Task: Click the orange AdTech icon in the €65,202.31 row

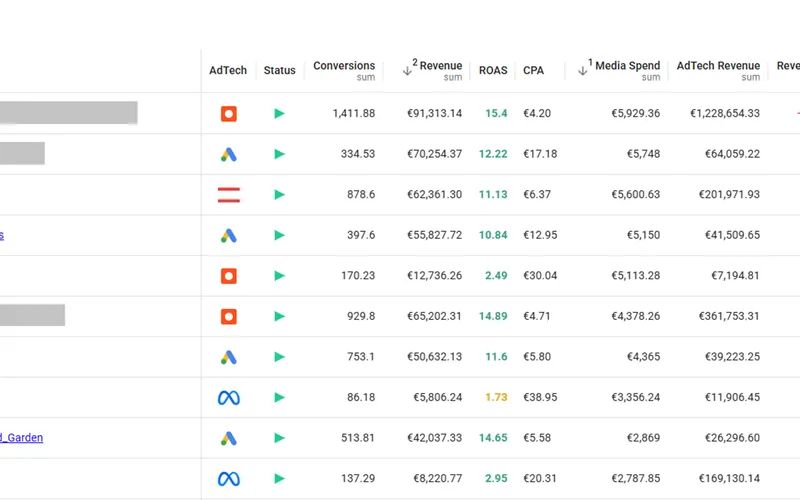Action: pyautogui.click(x=229, y=317)
